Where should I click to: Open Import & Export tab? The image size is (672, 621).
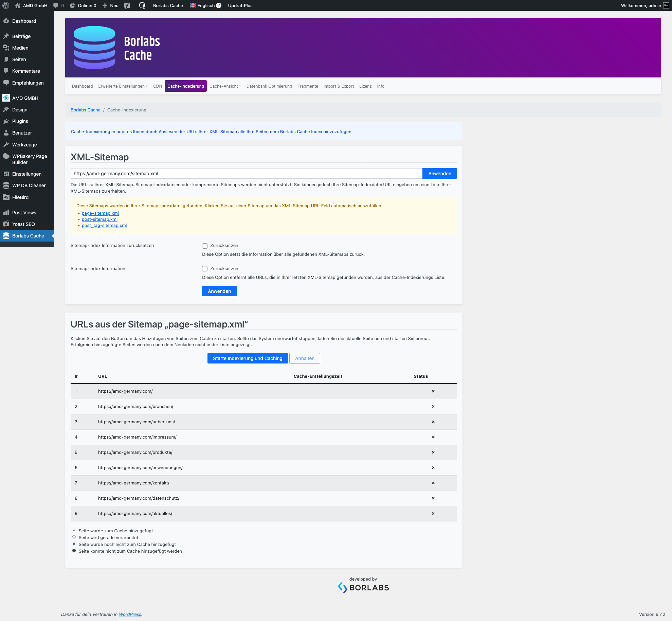tap(339, 86)
